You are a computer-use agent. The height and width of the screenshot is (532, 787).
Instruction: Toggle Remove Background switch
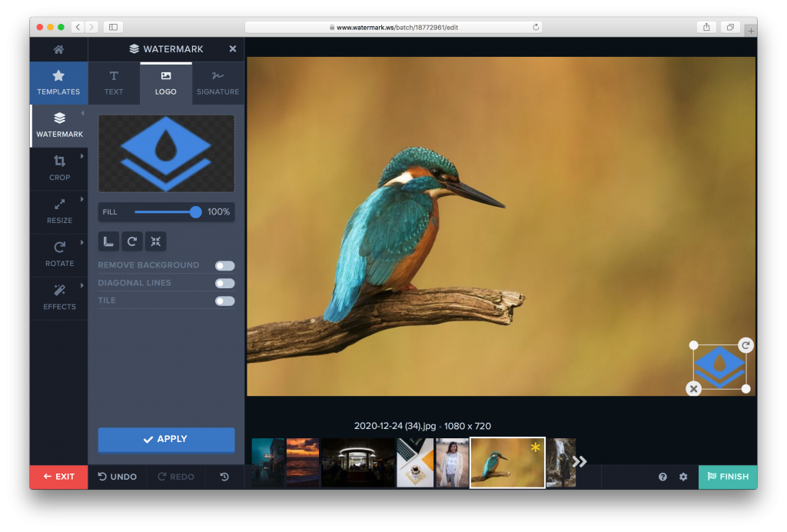(x=225, y=265)
